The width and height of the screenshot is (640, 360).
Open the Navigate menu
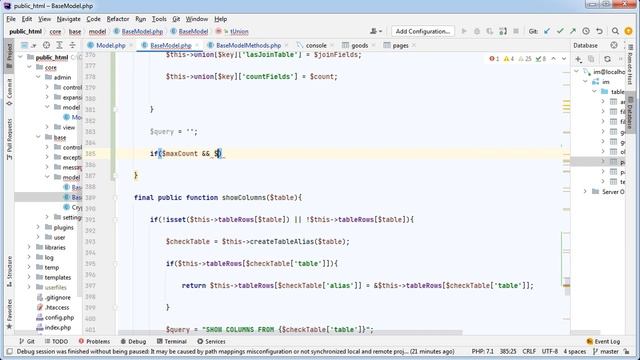[x=69, y=19]
